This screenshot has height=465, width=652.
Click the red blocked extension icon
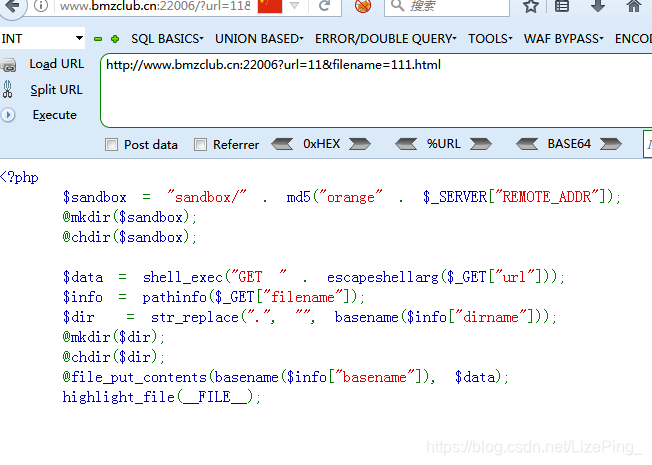(363, 6)
